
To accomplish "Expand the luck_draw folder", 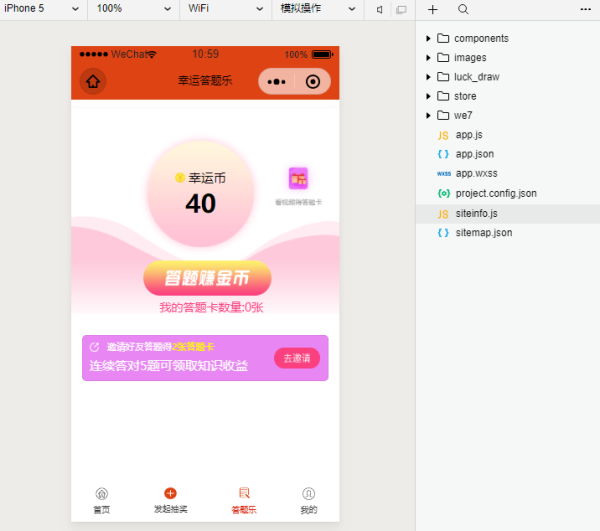I will [476, 77].
